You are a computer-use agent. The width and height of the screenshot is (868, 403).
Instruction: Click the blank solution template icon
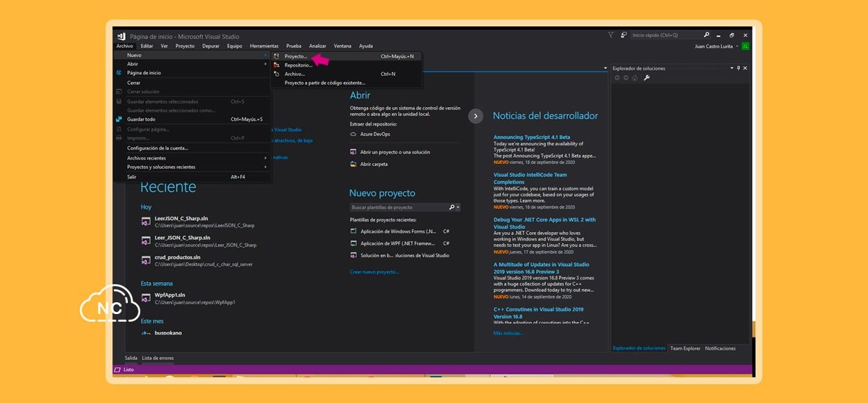(353, 255)
